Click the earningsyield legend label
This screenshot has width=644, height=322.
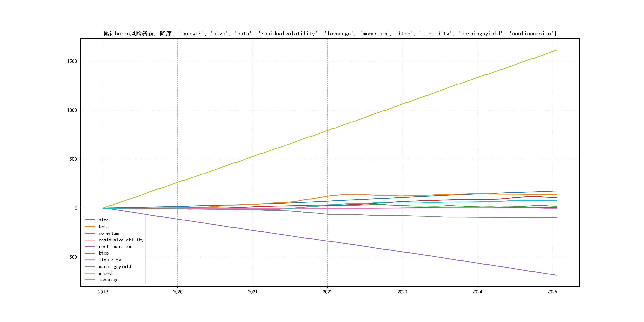(x=115, y=267)
